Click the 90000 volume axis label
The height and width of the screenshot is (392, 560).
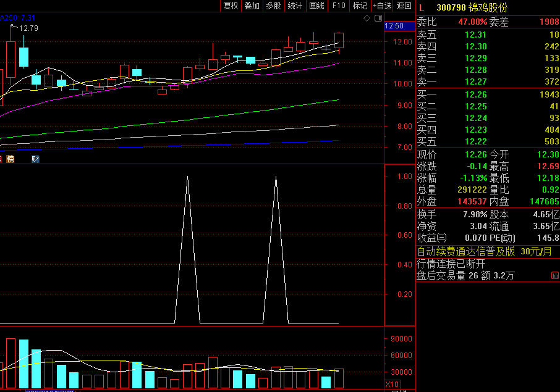tap(401, 339)
